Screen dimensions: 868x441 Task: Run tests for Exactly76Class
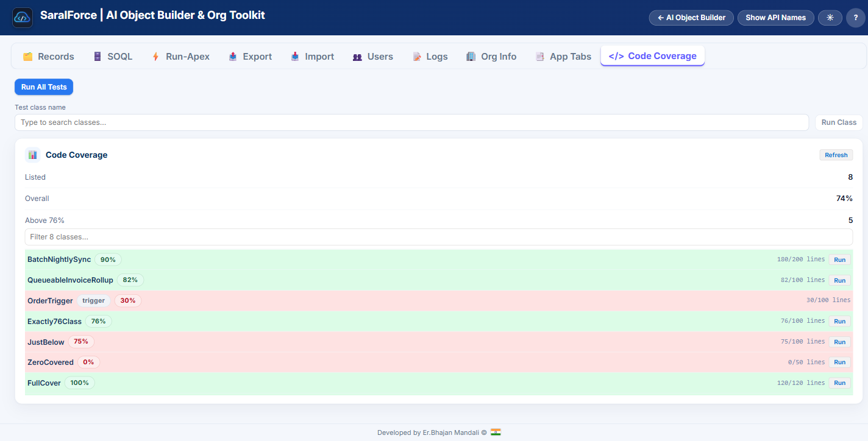(839, 321)
